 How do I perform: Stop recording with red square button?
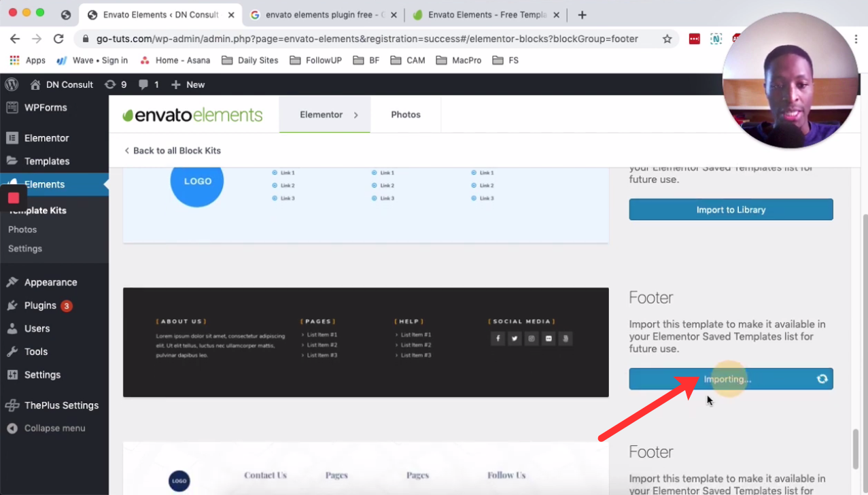[x=14, y=198]
